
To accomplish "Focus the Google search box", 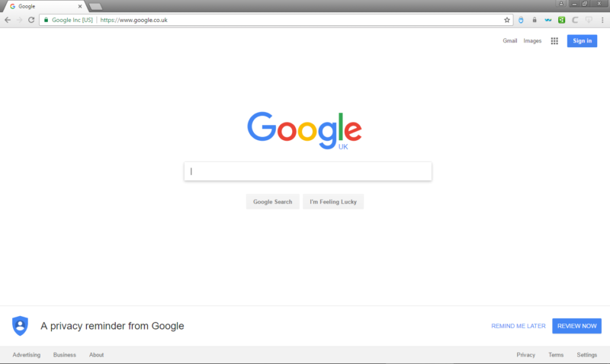I will [x=308, y=171].
